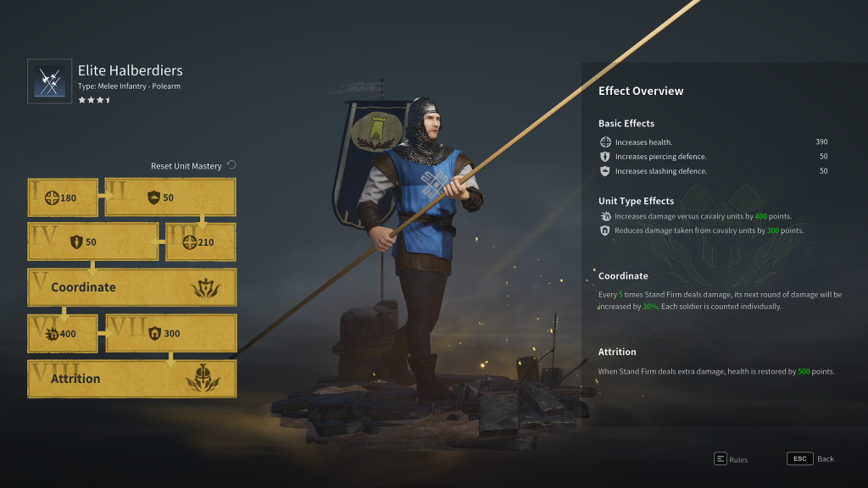Select mastery node IV piercing defence 50
868x488 pixels.
tap(93, 241)
